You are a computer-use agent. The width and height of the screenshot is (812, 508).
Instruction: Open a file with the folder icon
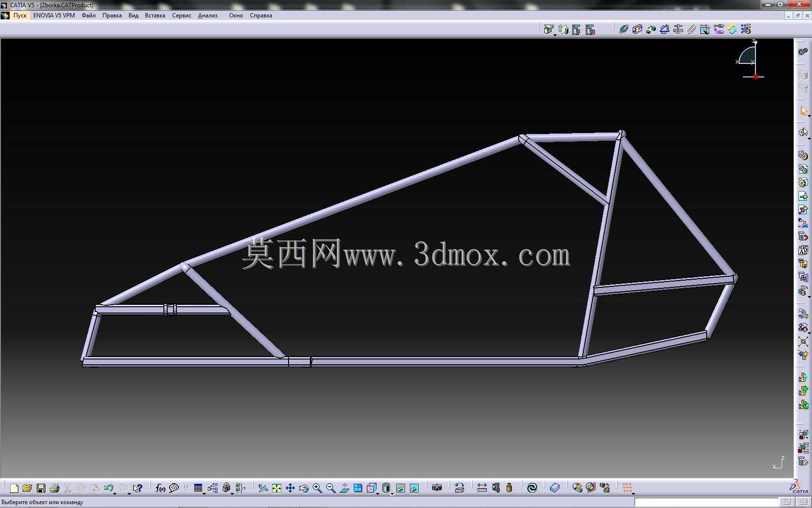[27, 488]
